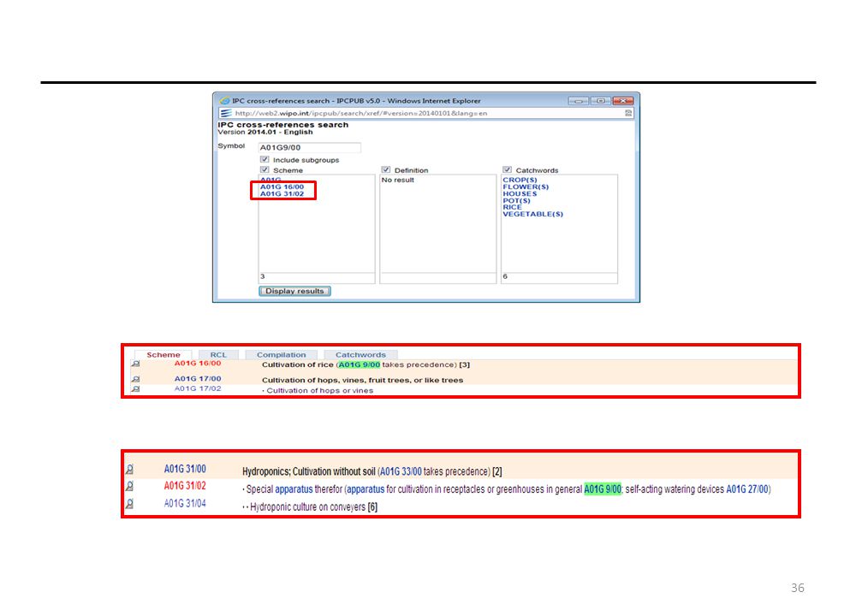
Task: Minimize the IPC search window
Action: coord(578,101)
